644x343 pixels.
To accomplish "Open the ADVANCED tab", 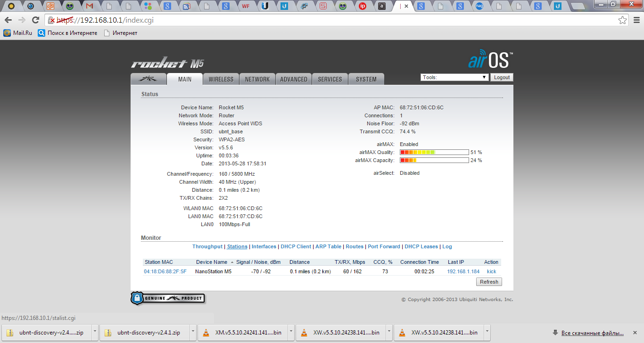I will (294, 79).
